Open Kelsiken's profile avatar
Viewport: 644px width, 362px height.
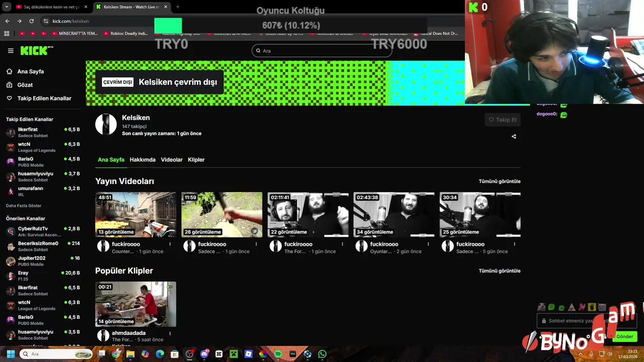106,124
